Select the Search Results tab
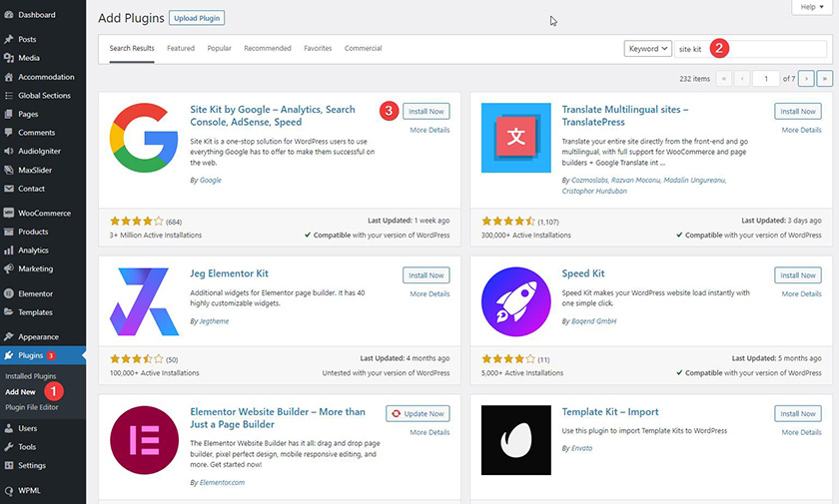The height and width of the screenshot is (504, 839). [132, 48]
